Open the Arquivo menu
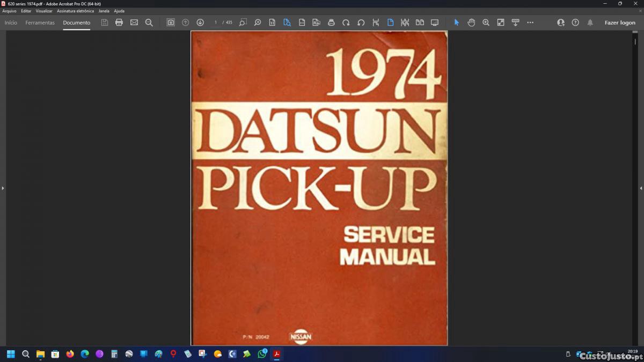This screenshot has width=644, height=362. 9,11
